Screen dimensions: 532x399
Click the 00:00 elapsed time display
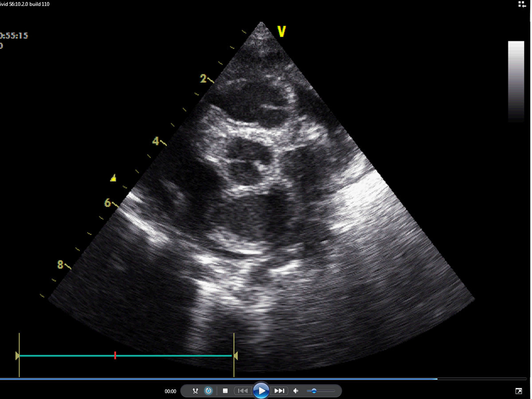click(170, 391)
